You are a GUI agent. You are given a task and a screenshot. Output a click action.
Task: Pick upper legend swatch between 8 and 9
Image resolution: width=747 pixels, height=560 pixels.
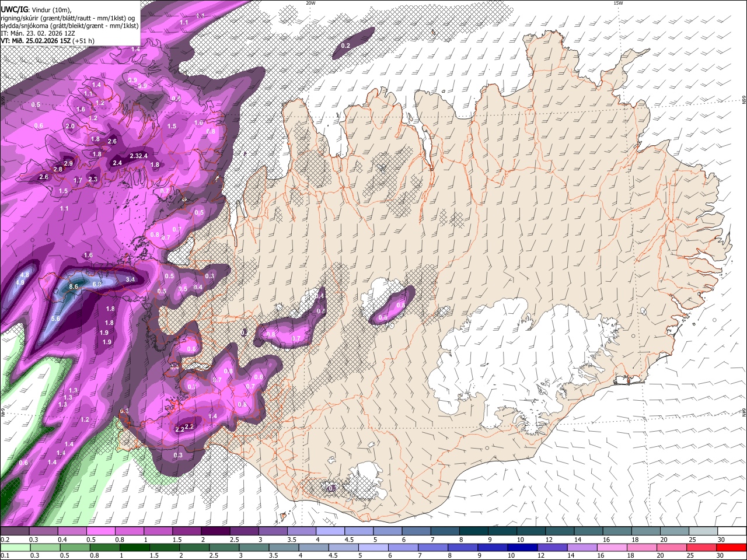click(473, 531)
